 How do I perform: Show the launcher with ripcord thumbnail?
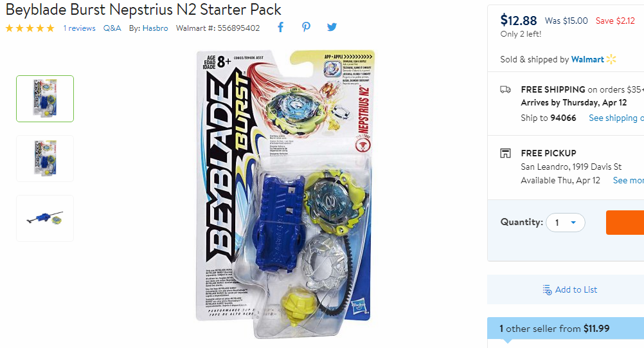(45, 218)
